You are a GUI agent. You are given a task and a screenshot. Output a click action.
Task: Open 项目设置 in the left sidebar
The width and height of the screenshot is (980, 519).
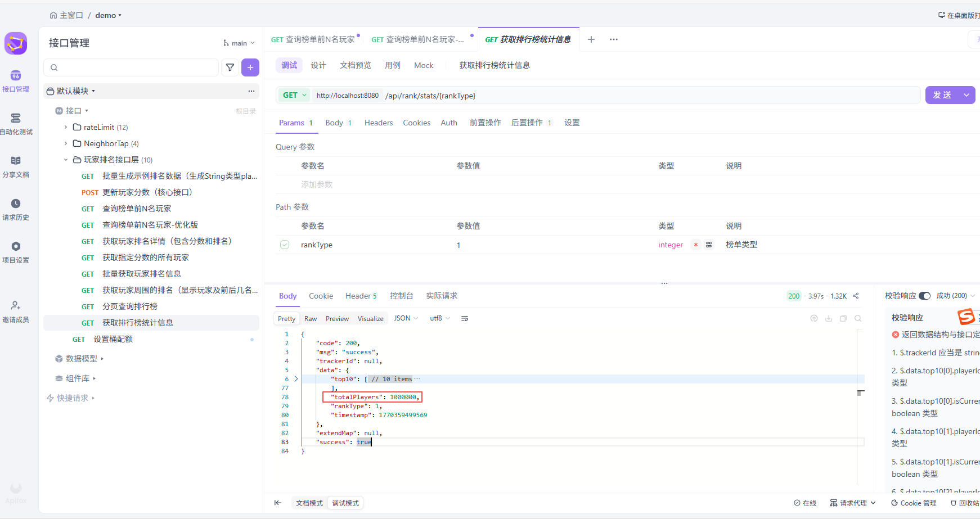[16, 252]
